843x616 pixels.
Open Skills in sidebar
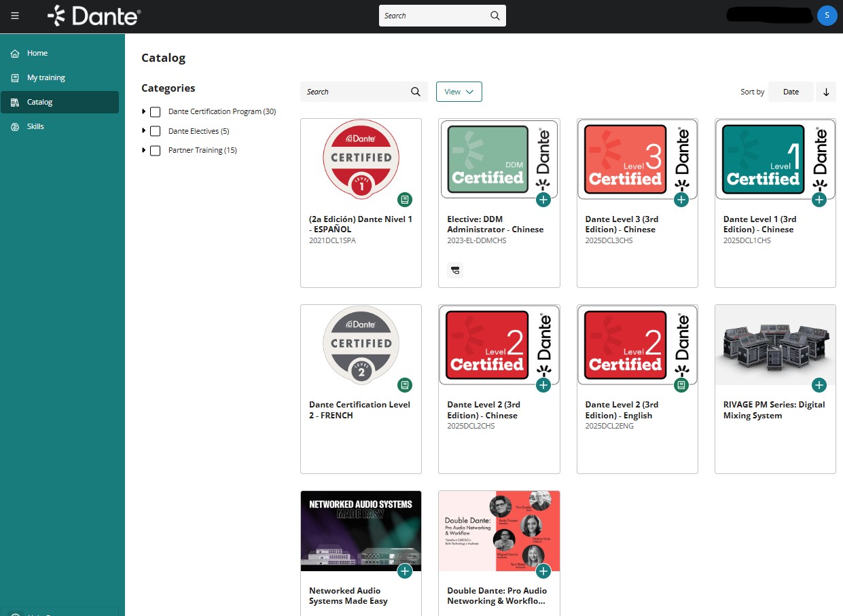tap(59, 126)
